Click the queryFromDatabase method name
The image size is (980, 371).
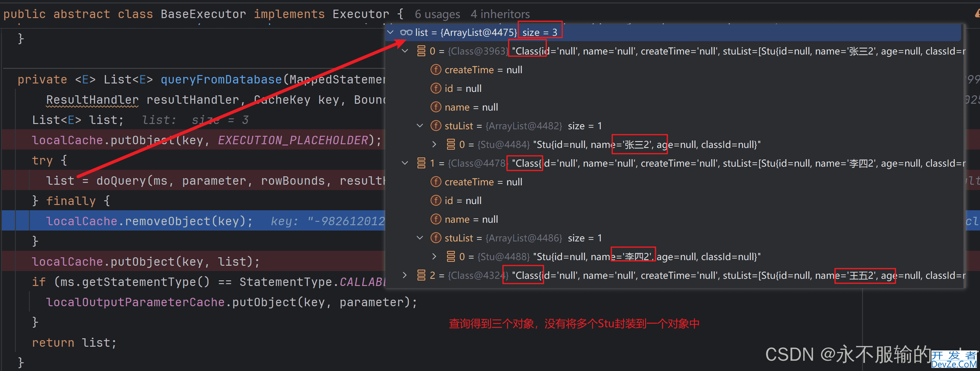pyautogui.click(x=221, y=80)
